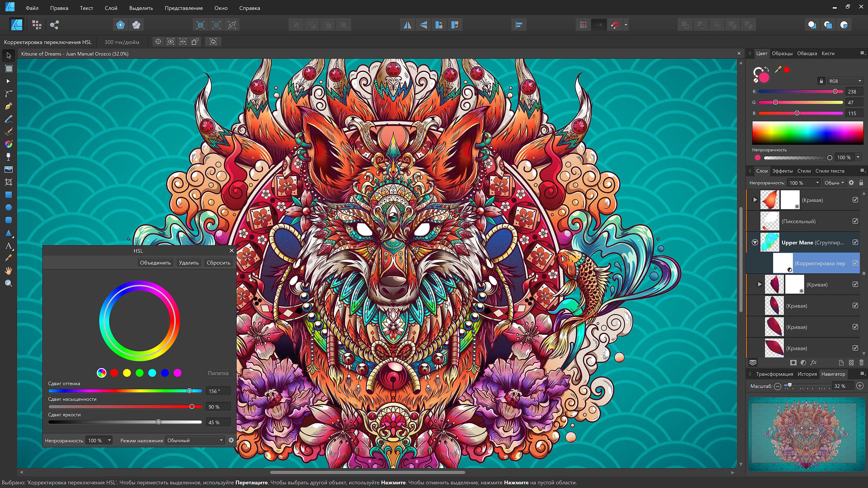Switch to the Export persona
868x488 pixels.
point(54,25)
